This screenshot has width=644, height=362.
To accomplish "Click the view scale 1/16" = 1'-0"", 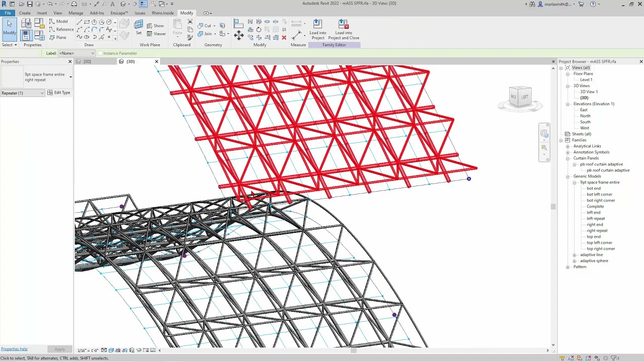I will 88,350.
